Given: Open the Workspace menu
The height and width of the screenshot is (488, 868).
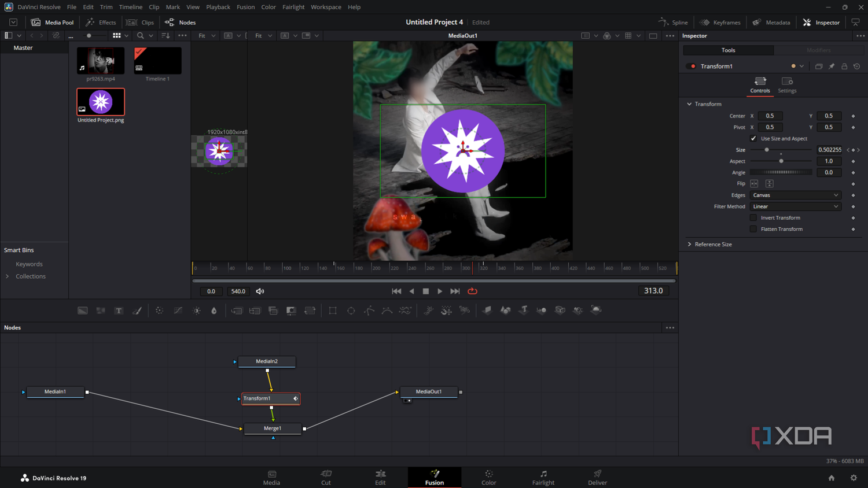Looking at the screenshot, I should [x=326, y=7].
